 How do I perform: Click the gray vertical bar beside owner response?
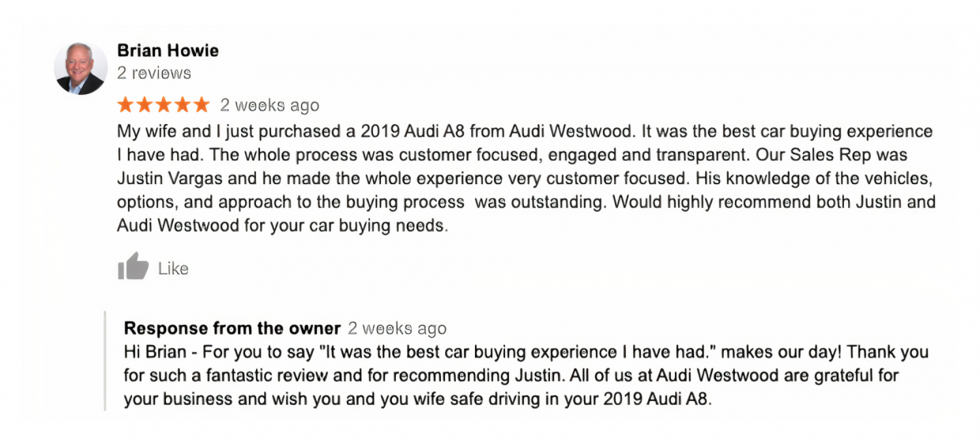pyautogui.click(x=105, y=361)
